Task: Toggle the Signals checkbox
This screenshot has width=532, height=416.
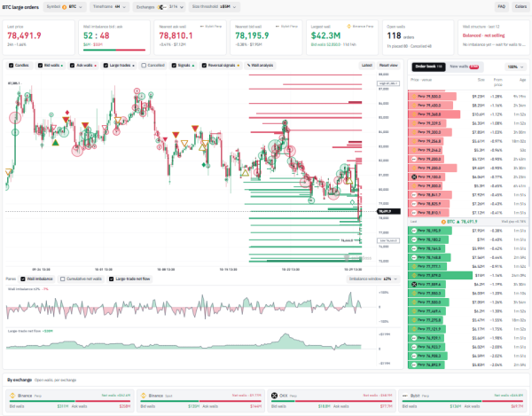Action: pyautogui.click(x=174, y=65)
